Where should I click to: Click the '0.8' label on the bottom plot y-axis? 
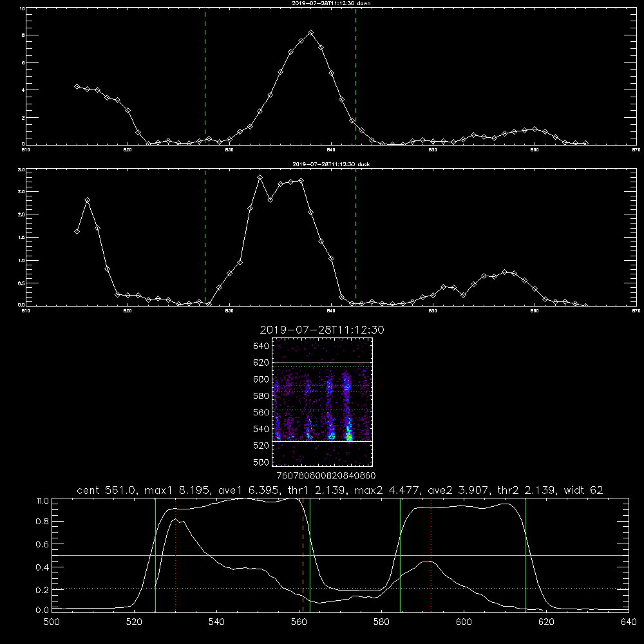43,522
